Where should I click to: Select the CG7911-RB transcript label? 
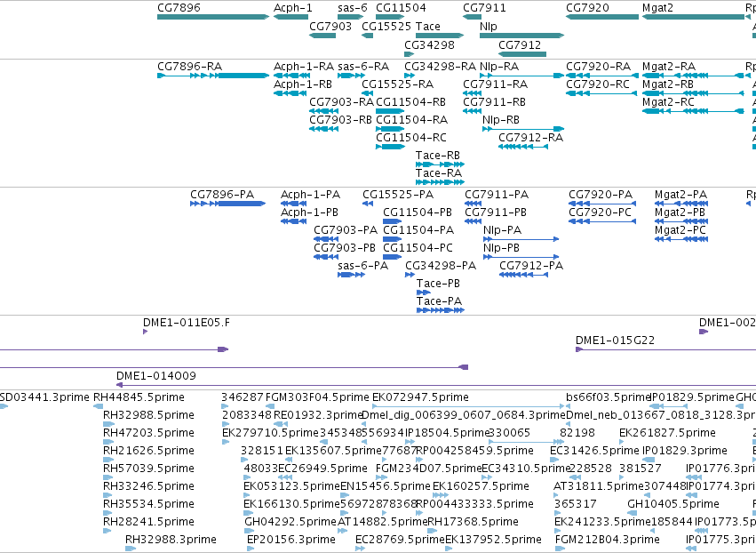[x=494, y=102]
